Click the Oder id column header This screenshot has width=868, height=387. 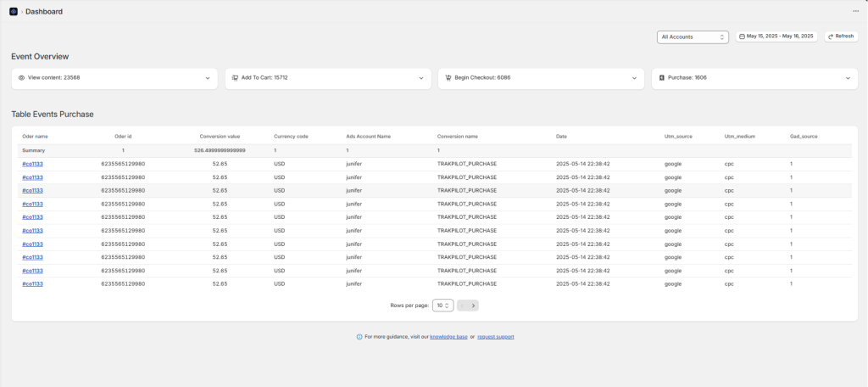pyautogui.click(x=123, y=137)
